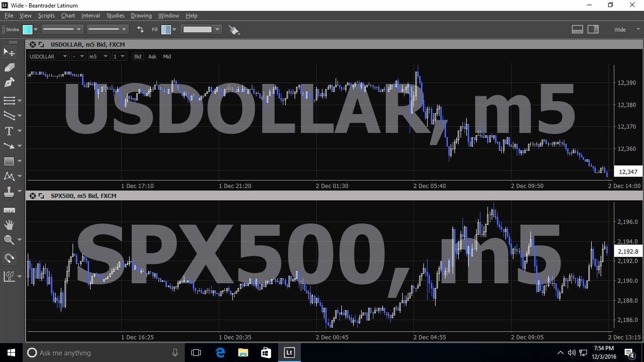This screenshot has height=362, width=644.
Task: Click the 2,192.8 current price label
Action: coord(628,251)
